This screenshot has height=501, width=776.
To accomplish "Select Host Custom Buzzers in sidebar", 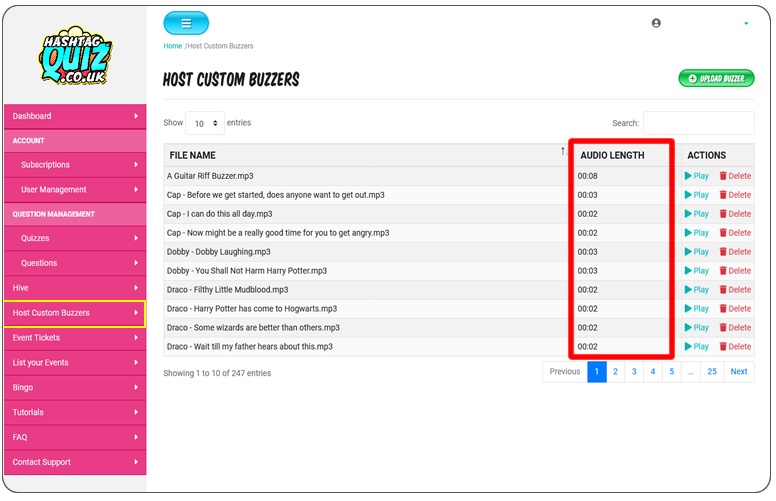I will [x=75, y=313].
